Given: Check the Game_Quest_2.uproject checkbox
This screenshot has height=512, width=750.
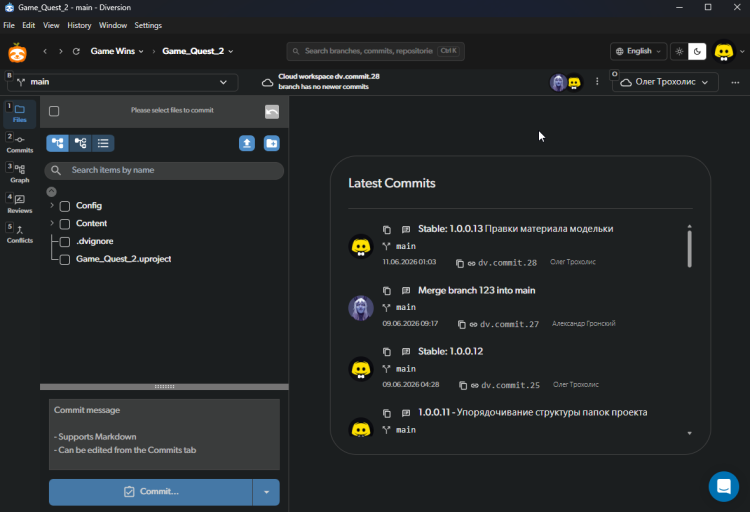Looking at the screenshot, I should coord(65,259).
